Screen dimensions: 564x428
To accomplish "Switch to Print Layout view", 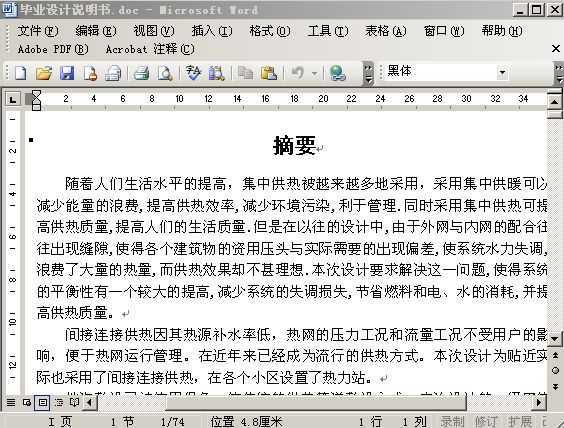I will (x=42, y=402).
